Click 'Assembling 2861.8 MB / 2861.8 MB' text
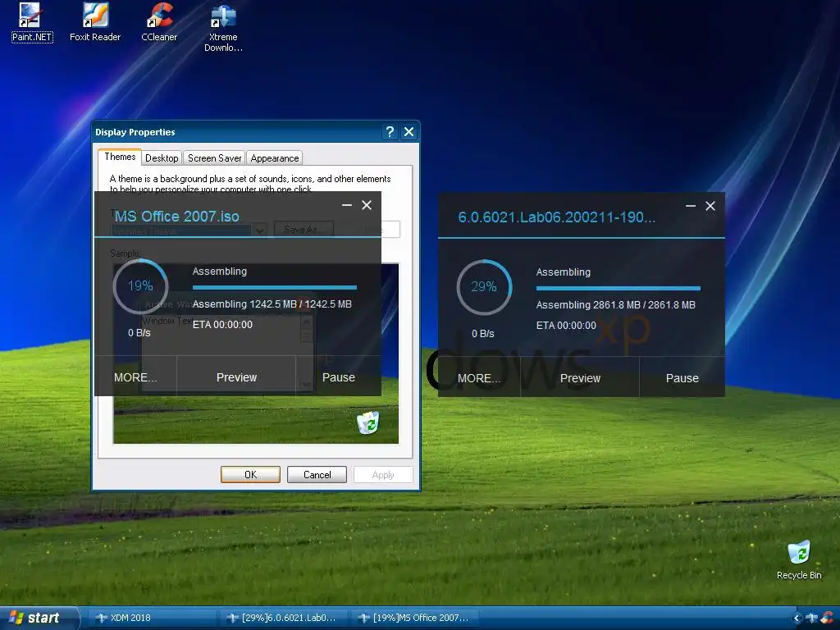 point(615,305)
